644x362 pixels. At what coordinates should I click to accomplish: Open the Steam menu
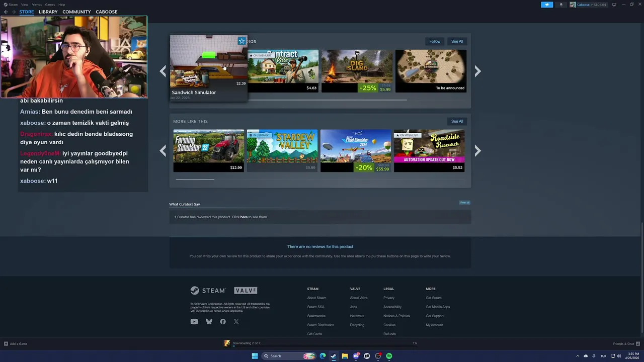[13, 5]
